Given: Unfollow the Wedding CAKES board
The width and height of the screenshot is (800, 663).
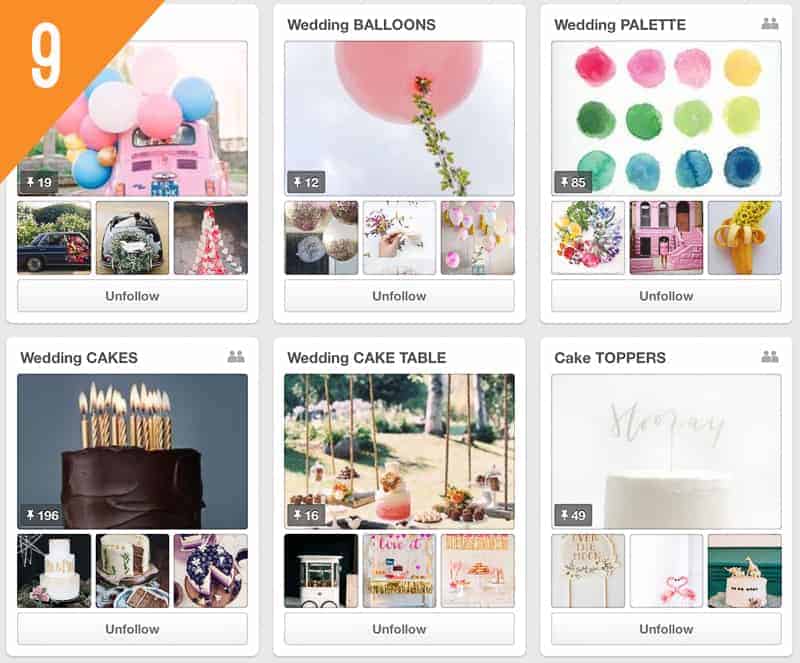Looking at the screenshot, I should 132,629.
